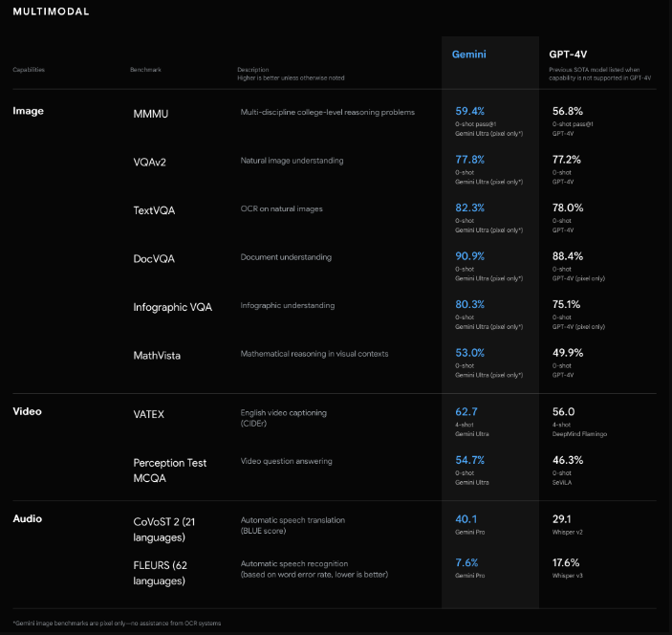Click Gemini's 54.7% Perception Test score
This screenshot has height=635, width=672.
click(x=469, y=461)
